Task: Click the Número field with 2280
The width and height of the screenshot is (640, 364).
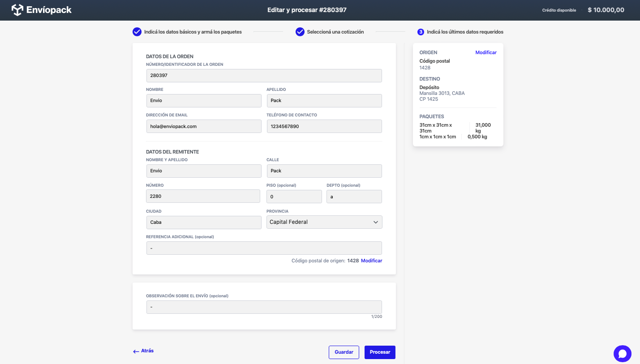Action: 203,197
